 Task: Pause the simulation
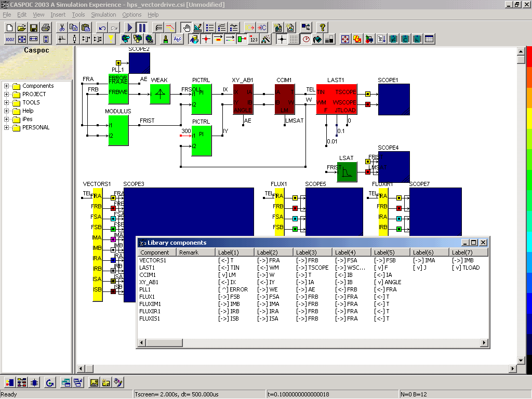click(142, 28)
